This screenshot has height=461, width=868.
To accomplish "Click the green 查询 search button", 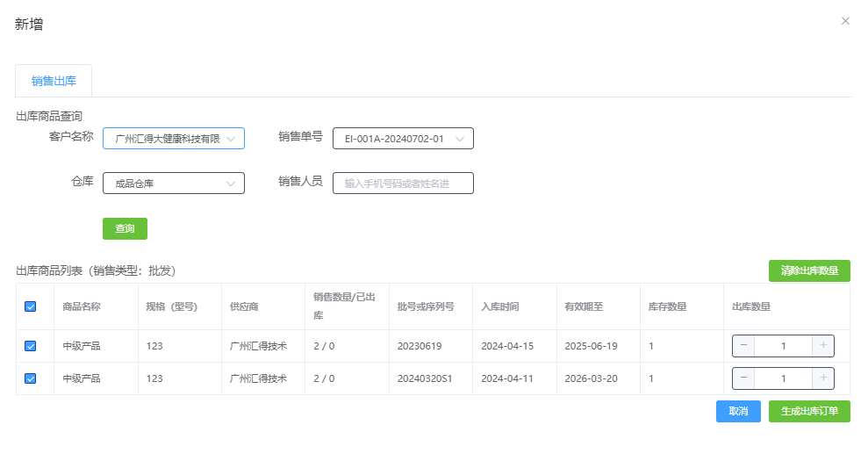I will (x=125, y=228).
